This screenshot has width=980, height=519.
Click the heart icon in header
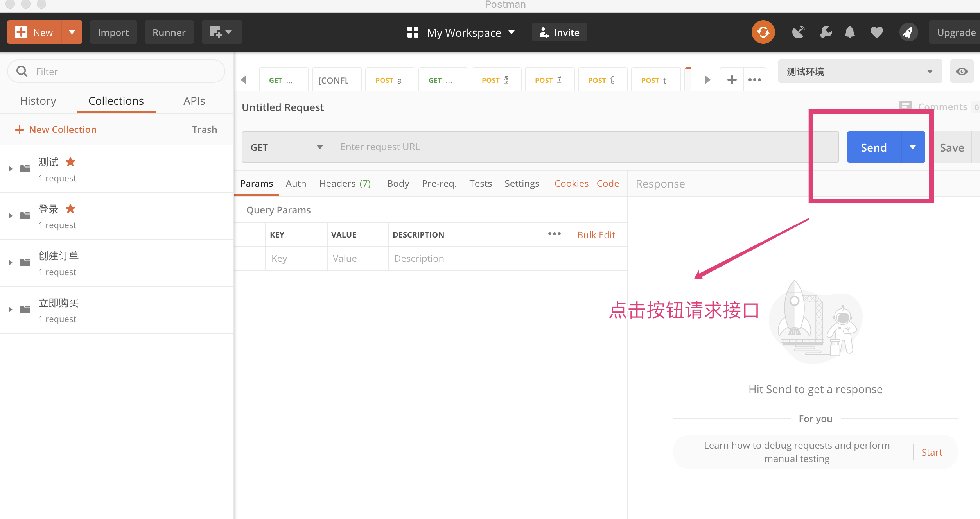tap(876, 32)
